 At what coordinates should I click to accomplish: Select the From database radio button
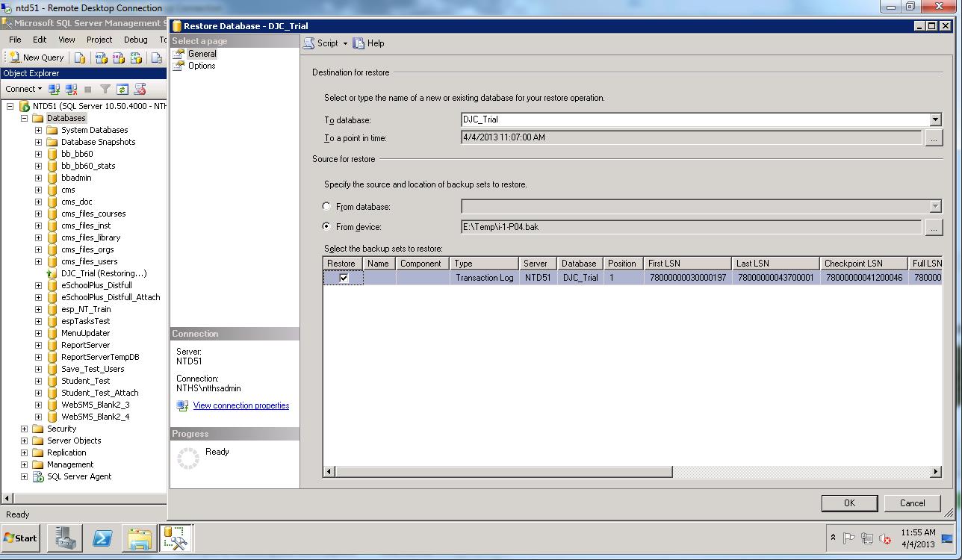326,207
